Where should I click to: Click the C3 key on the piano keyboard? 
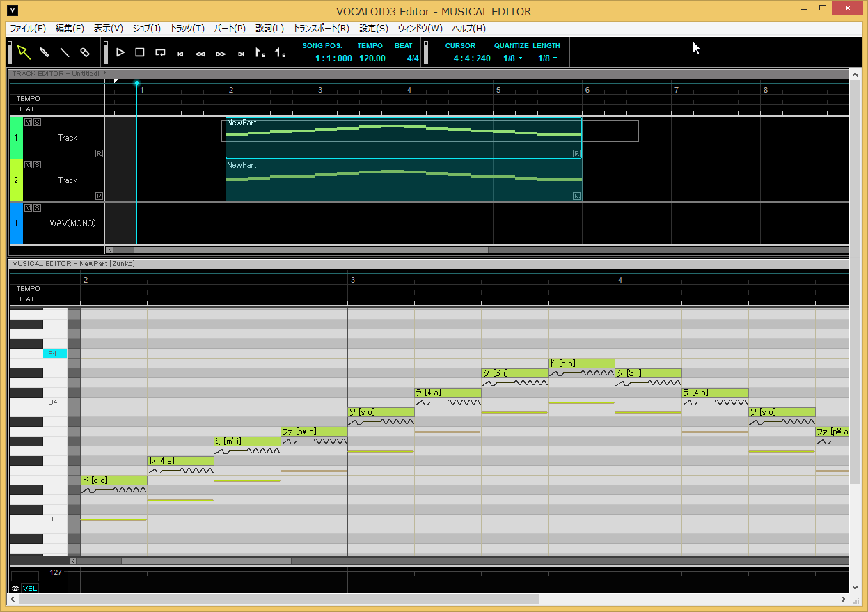pyautogui.click(x=38, y=519)
